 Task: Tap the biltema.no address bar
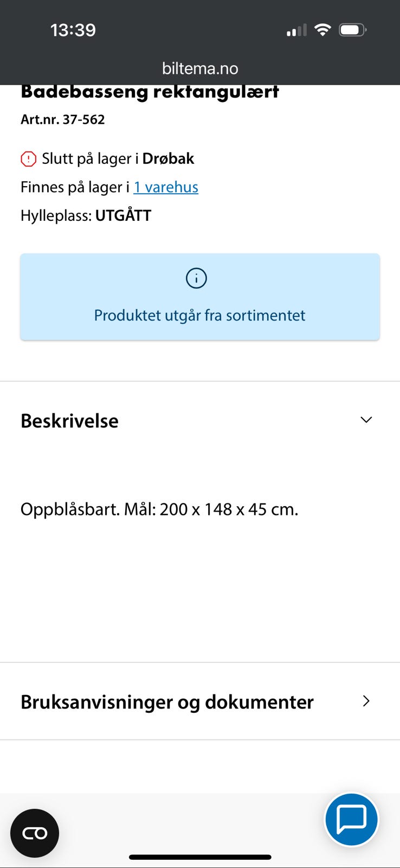pos(200,68)
